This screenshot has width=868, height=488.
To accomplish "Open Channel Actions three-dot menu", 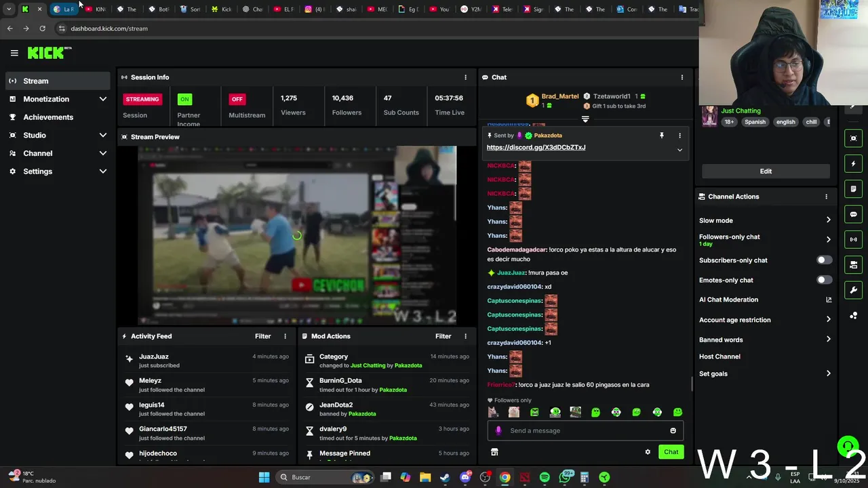I will pyautogui.click(x=826, y=197).
